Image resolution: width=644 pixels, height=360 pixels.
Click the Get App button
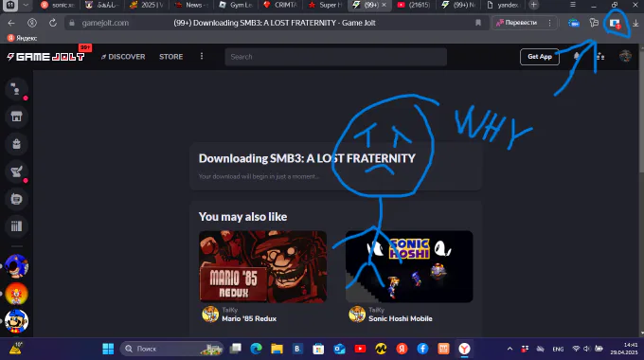540,57
